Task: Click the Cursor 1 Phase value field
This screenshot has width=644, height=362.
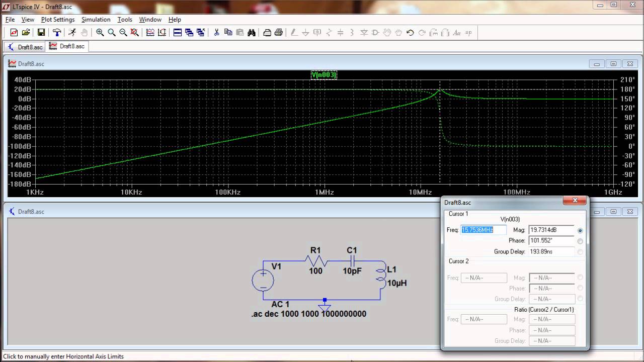Action: pos(551,240)
